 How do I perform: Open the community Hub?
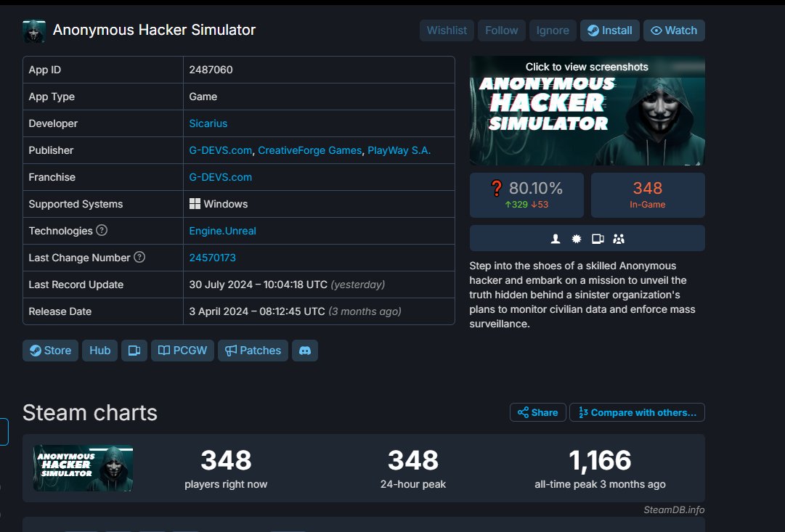(x=99, y=351)
